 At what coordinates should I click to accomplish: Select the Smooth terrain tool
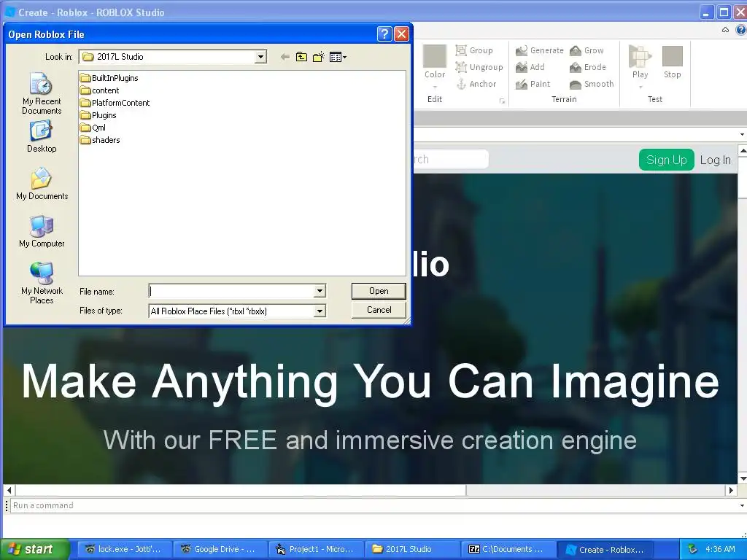592,84
